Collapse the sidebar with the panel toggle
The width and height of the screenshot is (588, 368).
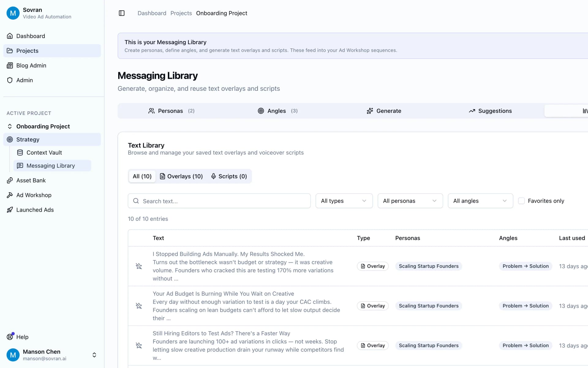[x=122, y=13]
